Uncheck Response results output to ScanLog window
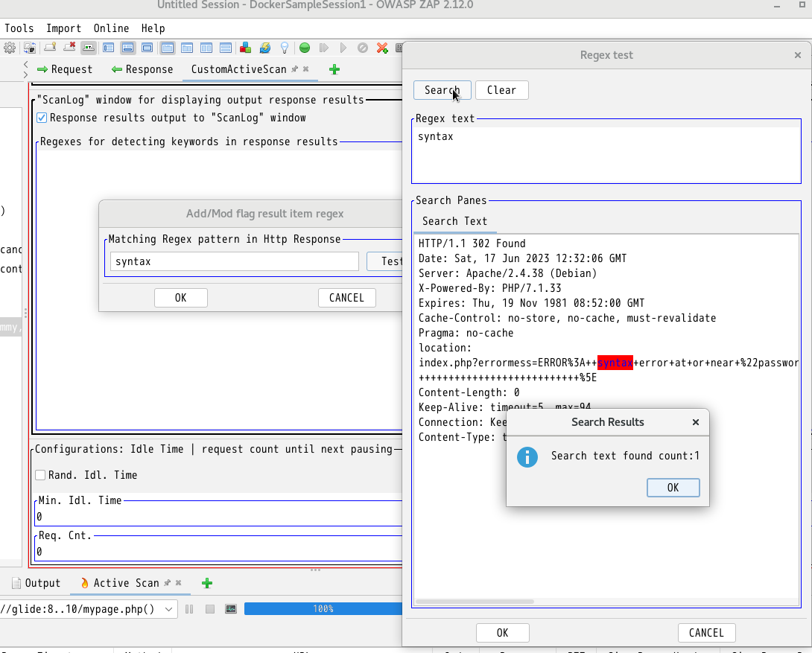The height and width of the screenshot is (653, 812). 42,117
